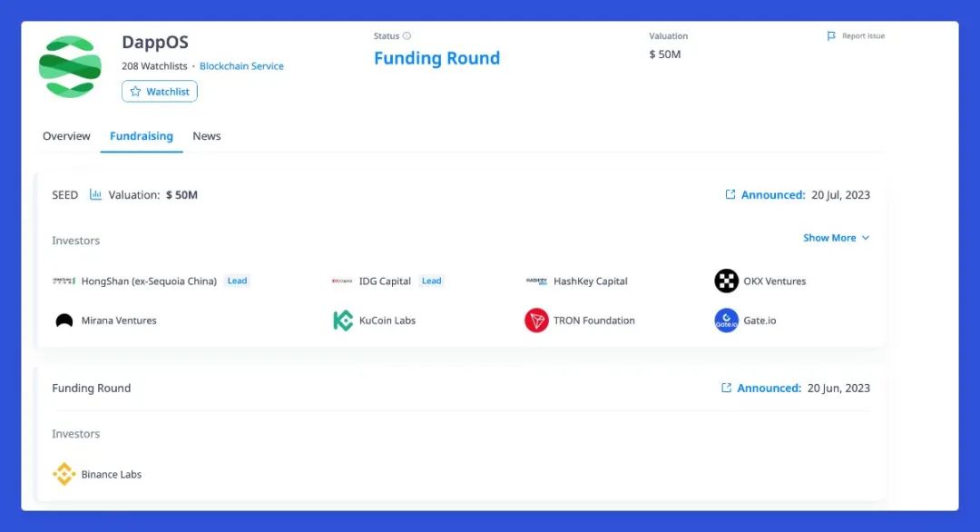Click the Report issue flag icon
This screenshot has height=532, width=980.
tap(831, 36)
